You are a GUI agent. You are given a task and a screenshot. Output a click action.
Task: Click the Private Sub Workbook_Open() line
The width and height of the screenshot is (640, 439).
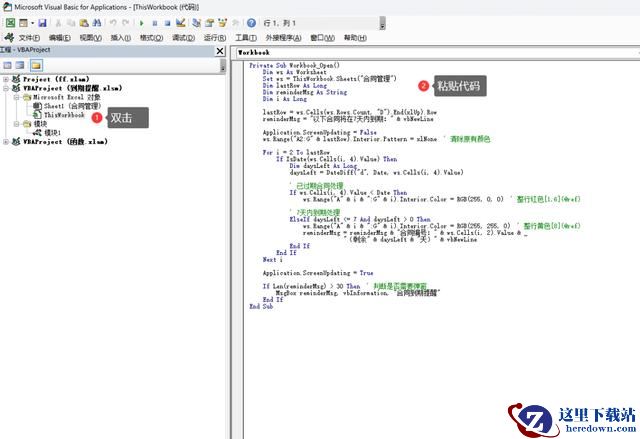pyautogui.click(x=294, y=65)
